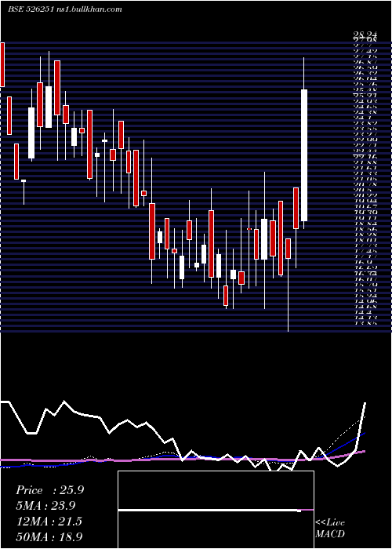Click the 50MA : 18.9 value
This screenshot has height=549, width=392.
49,536
